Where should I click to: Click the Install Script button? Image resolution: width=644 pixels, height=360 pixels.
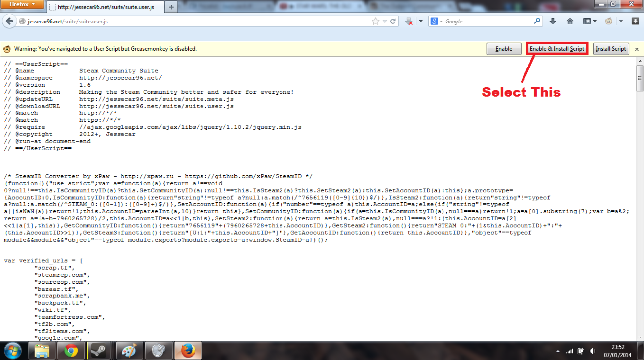pyautogui.click(x=611, y=49)
